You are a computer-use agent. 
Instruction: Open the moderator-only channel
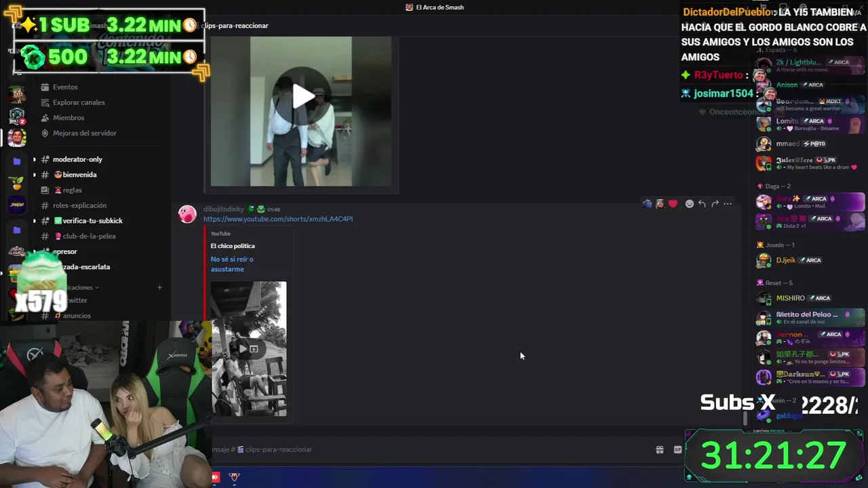click(x=77, y=159)
